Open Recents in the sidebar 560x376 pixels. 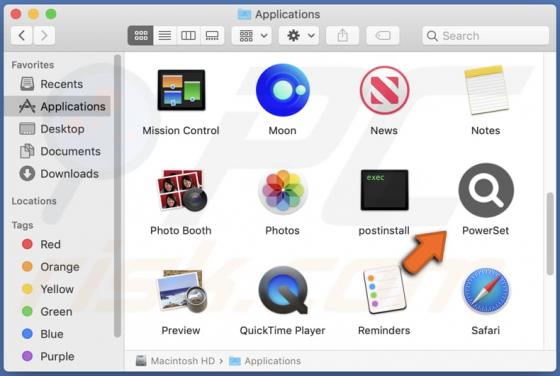pos(57,84)
